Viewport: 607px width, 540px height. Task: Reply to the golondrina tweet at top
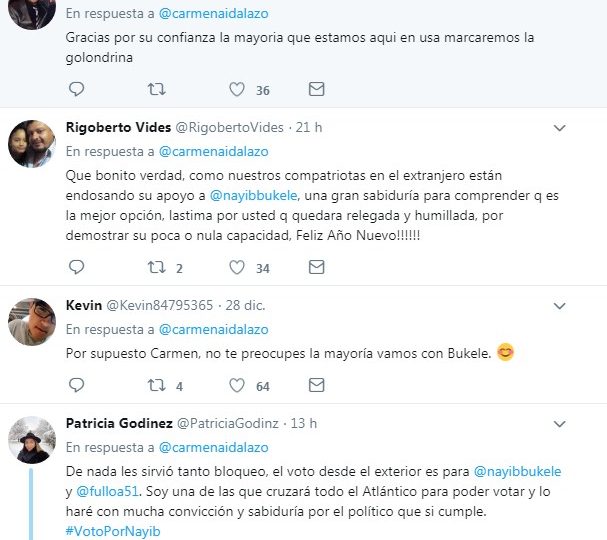coord(76,89)
